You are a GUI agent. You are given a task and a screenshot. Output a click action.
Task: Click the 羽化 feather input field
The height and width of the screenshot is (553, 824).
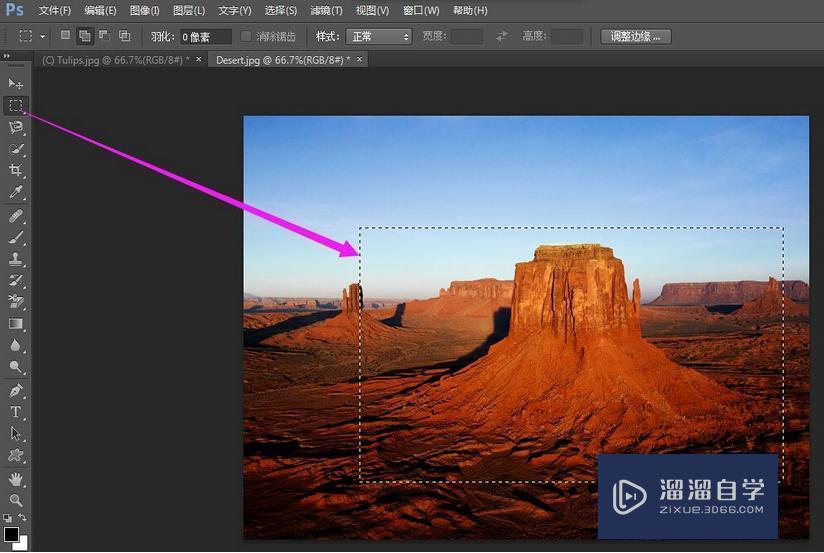click(x=205, y=36)
